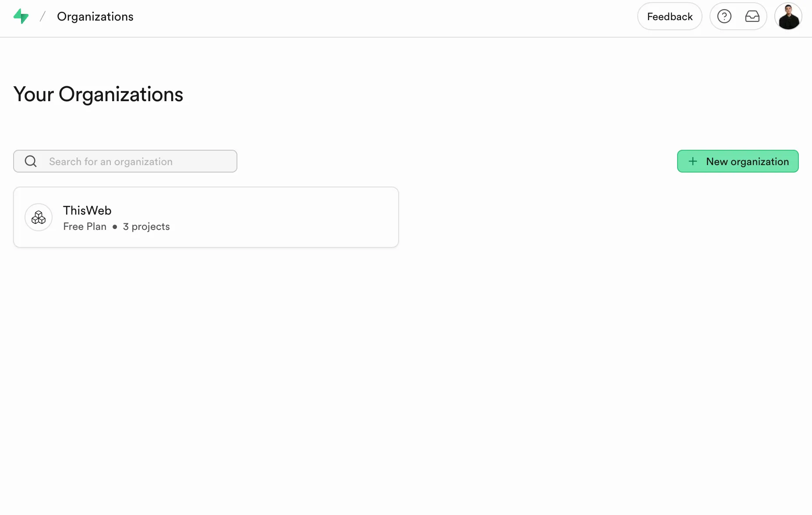Click the Free Plan label
Screen dimensions: 812x515
pyautogui.click(x=85, y=227)
